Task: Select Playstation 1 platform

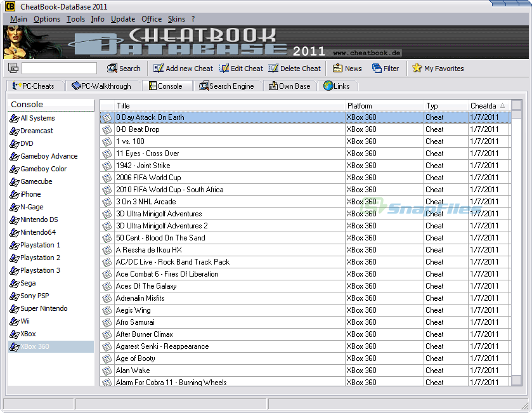Action: (51, 245)
